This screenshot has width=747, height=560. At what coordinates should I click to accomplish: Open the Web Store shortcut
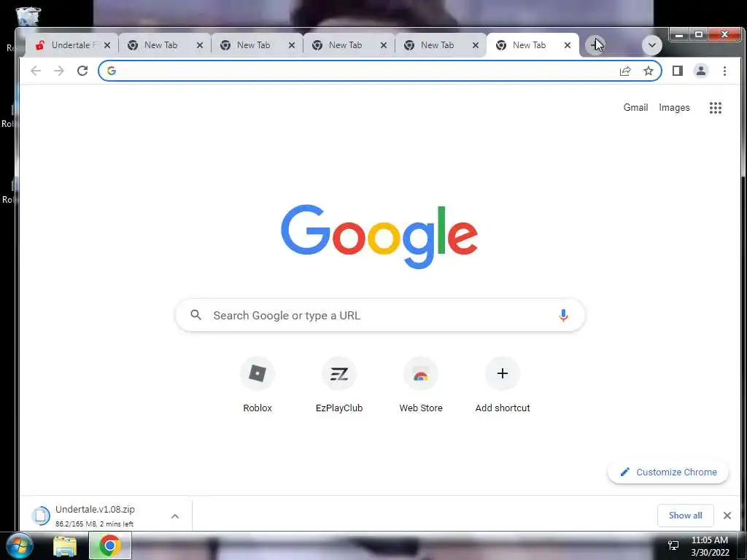click(421, 373)
